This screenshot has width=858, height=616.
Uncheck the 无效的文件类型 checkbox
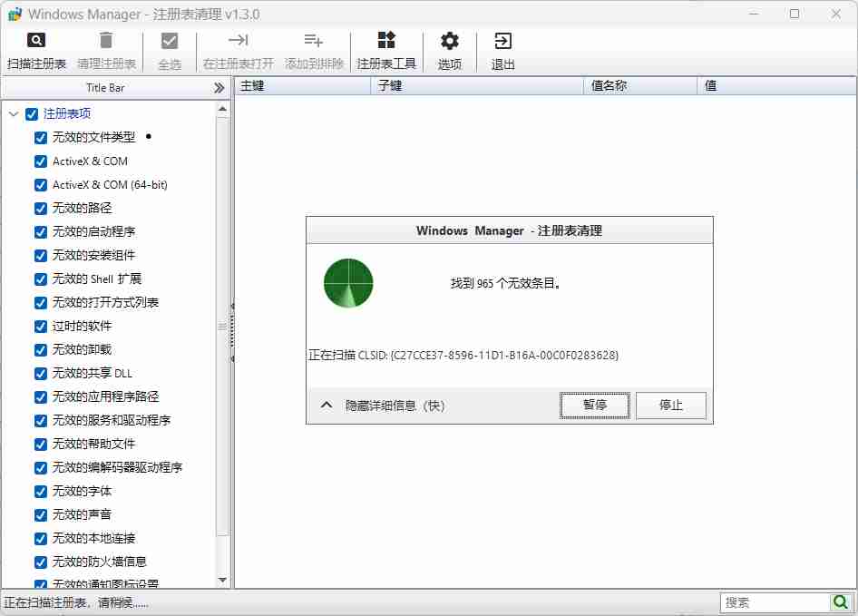[41, 138]
